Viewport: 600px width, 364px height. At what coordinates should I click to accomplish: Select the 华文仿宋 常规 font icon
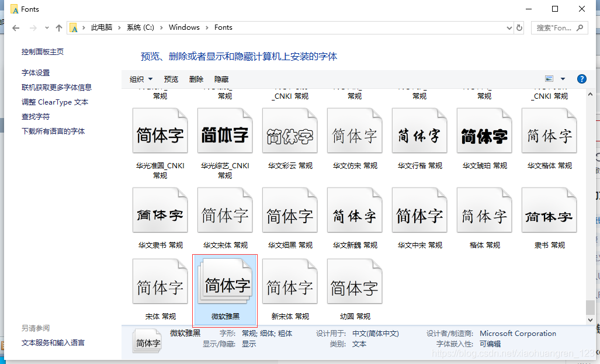coord(355,130)
